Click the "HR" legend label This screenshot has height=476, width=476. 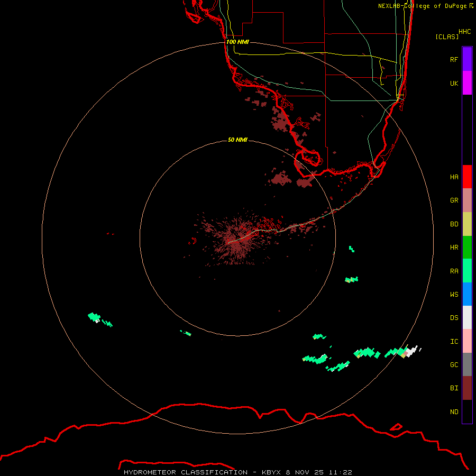454,248
